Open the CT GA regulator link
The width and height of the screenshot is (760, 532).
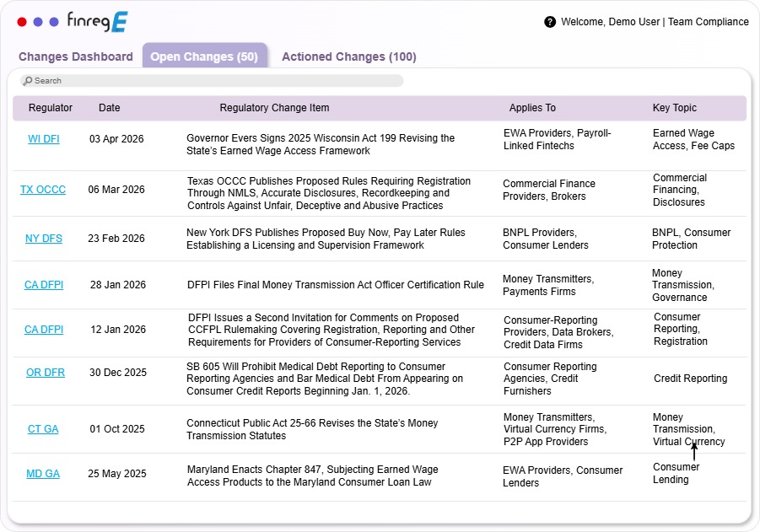(43, 429)
